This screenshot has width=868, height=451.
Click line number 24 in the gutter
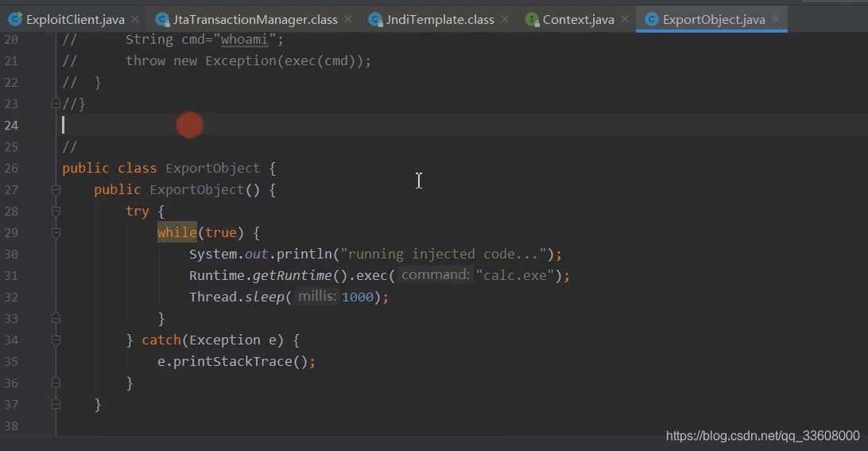(x=11, y=125)
